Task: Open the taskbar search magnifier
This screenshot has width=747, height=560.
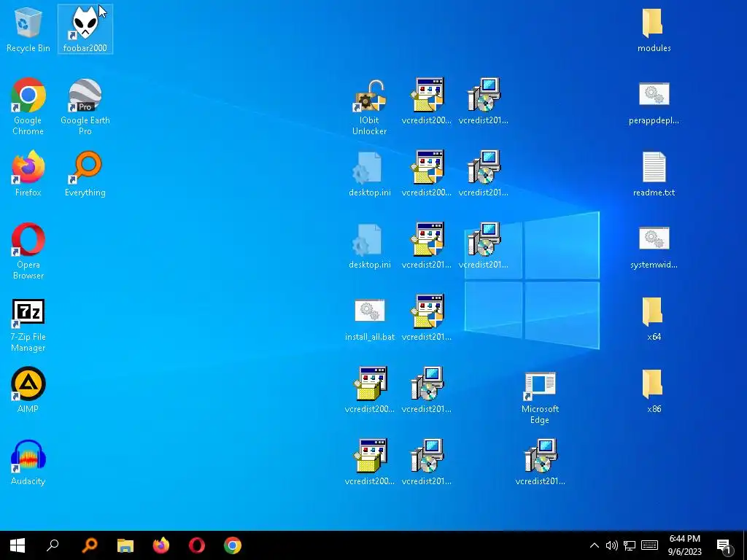Action: (x=53, y=545)
